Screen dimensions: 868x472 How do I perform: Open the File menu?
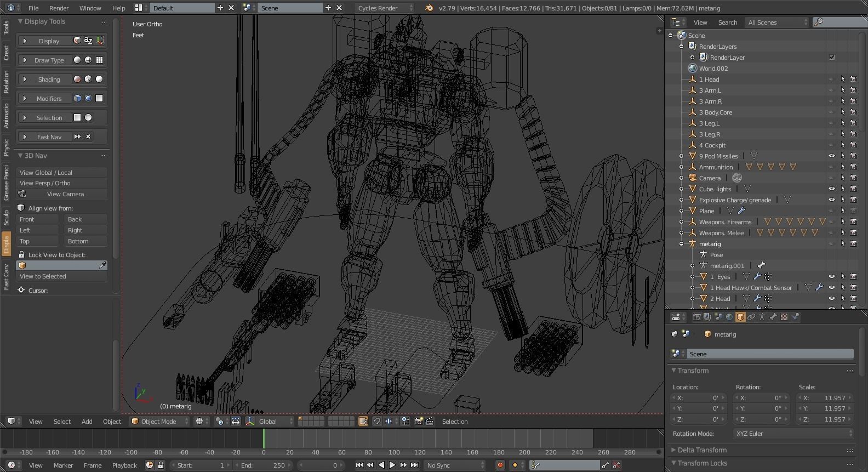33,8
